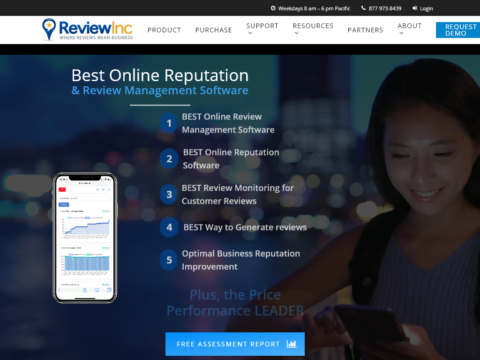The width and height of the screenshot is (480, 360).
Task: Expand the About dropdown chevron
Action: pyautogui.click(x=401, y=33)
